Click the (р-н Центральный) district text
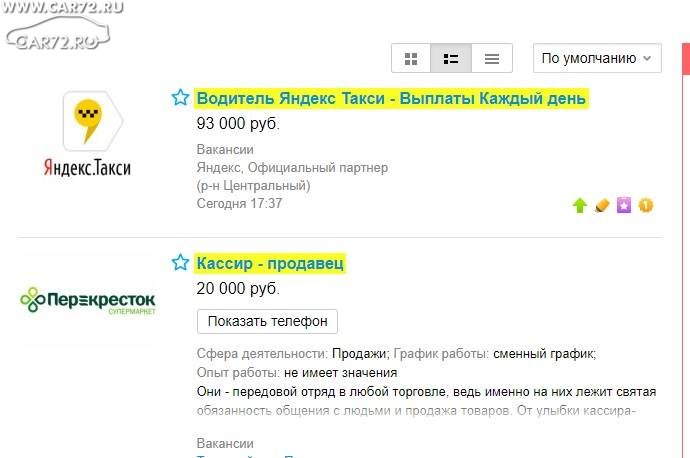Image resolution: width=690 pixels, height=458 pixels. coord(253,186)
